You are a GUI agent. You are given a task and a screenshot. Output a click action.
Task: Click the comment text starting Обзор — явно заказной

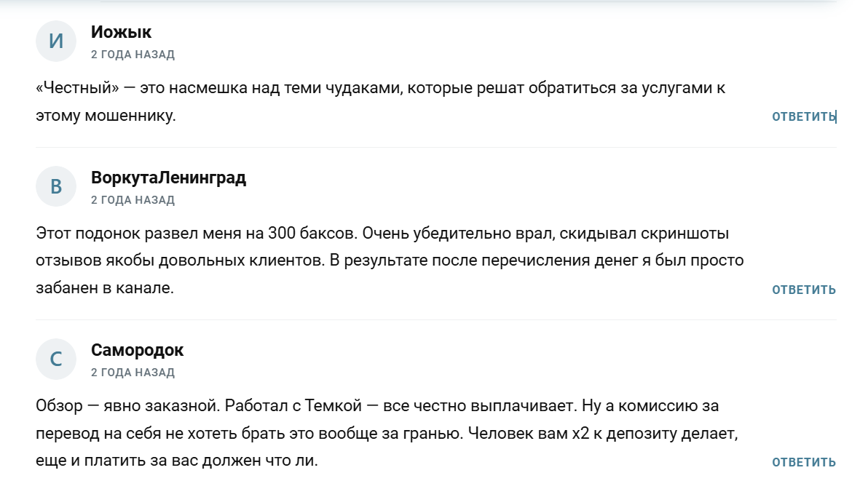(x=387, y=433)
